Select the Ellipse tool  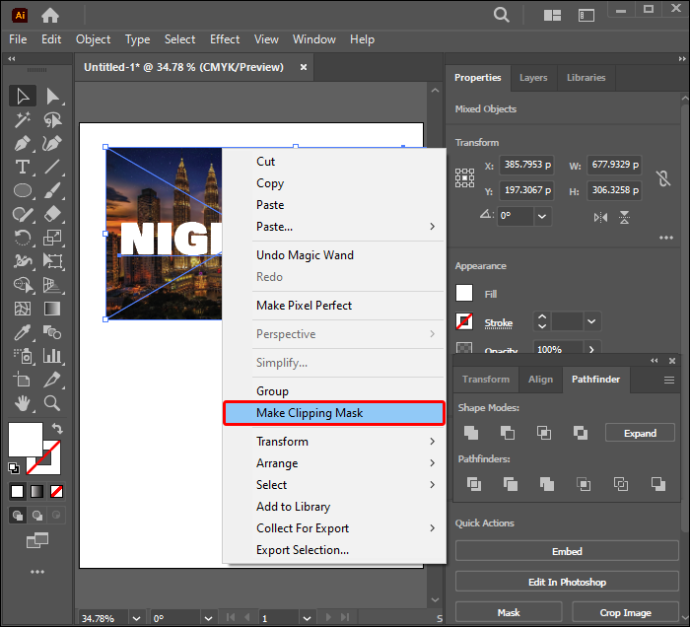pos(22,191)
